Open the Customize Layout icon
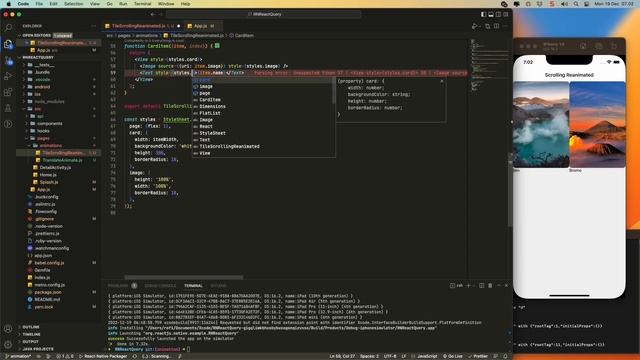 pos(506,14)
